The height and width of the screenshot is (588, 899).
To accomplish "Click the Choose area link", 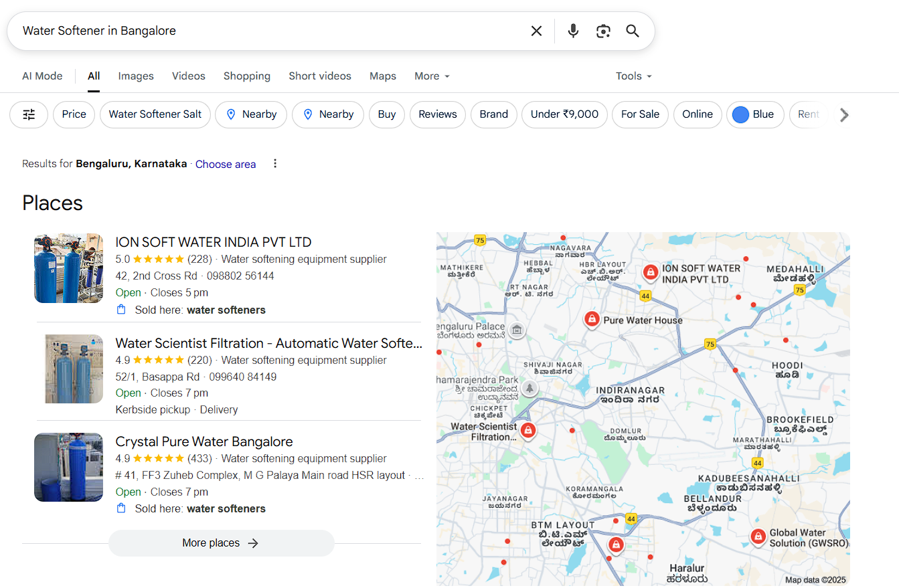I will click(x=226, y=165).
